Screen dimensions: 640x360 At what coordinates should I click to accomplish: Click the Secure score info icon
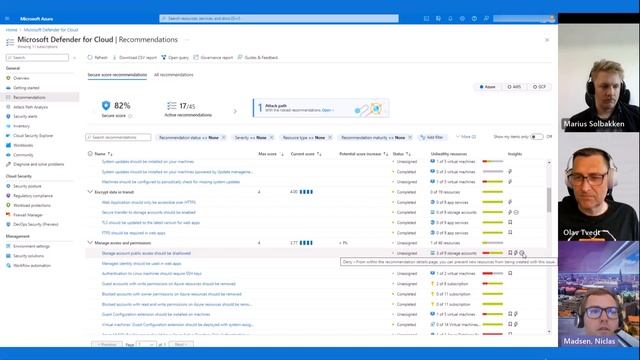coord(130,116)
